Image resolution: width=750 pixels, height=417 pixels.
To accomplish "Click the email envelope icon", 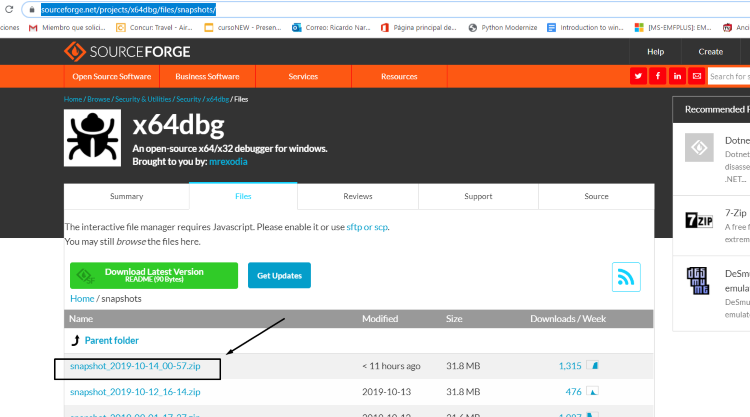I will click(697, 76).
